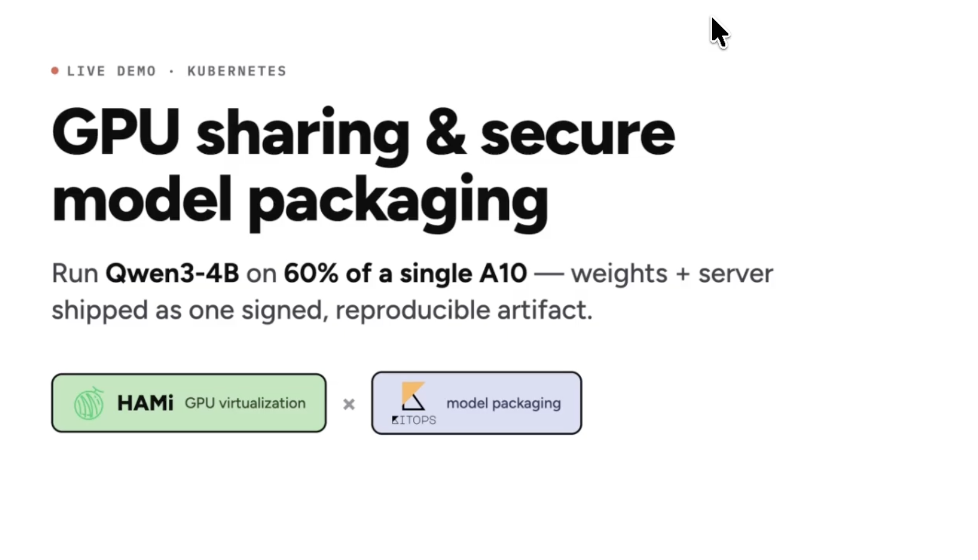Click the bold 'Qwen3-4B' text

[x=172, y=273]
